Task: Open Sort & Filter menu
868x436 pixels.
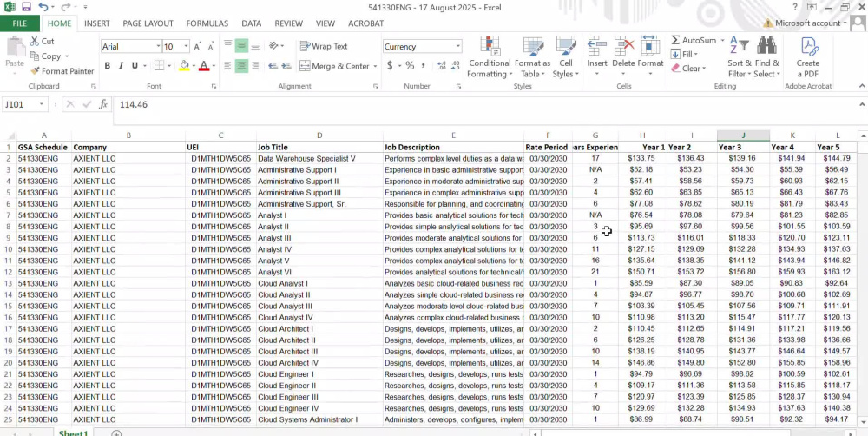Action: (739, 57)
